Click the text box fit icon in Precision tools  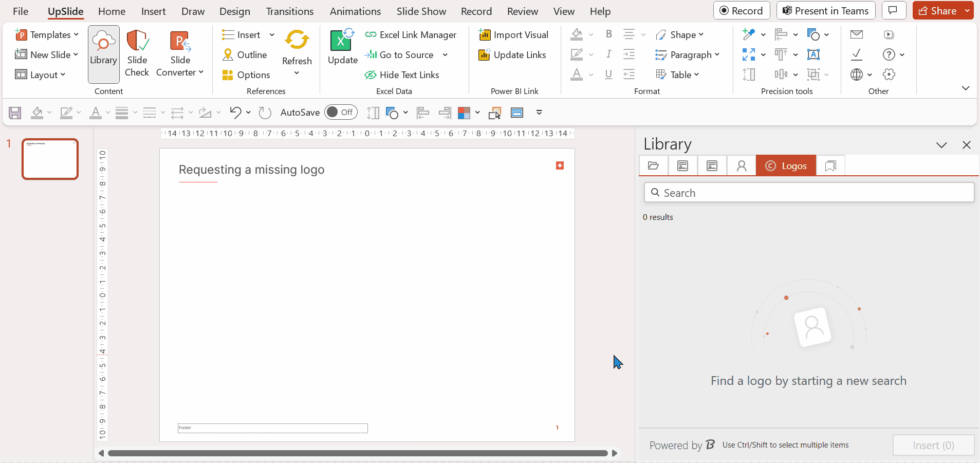pyautogui.click(x=813, y=54)
